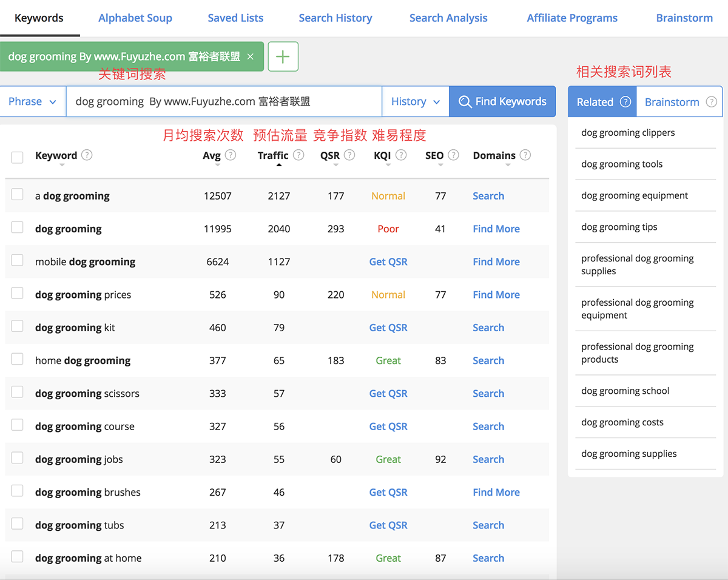The width and height of the screenshot is (728, 580).
Task: Select related term professional dog grooming products
Action: pyautogui.click(x=638, y=353)
